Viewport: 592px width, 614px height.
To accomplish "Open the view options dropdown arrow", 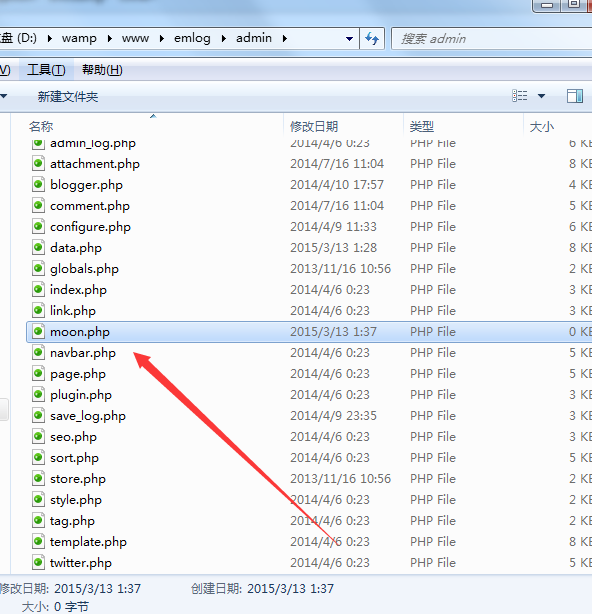I will [x=541, y=96].
